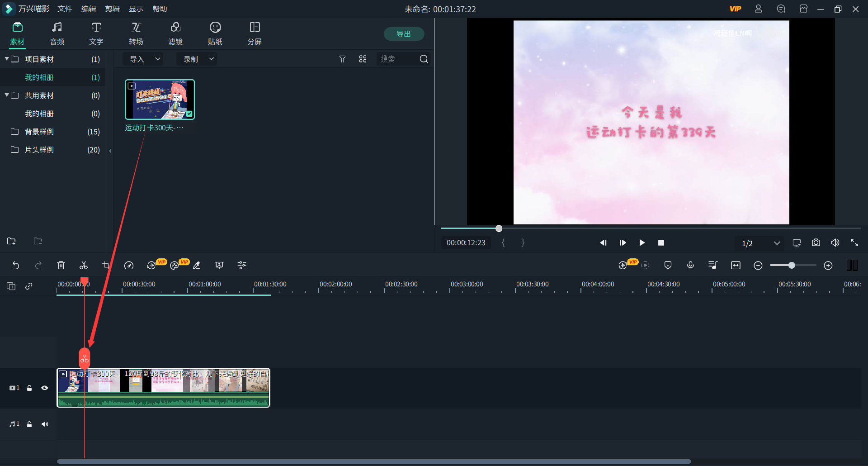The width and height of the screenshot is (868, 466).
Task: Open the speed adjustment tool
Action: coord(129,266)
